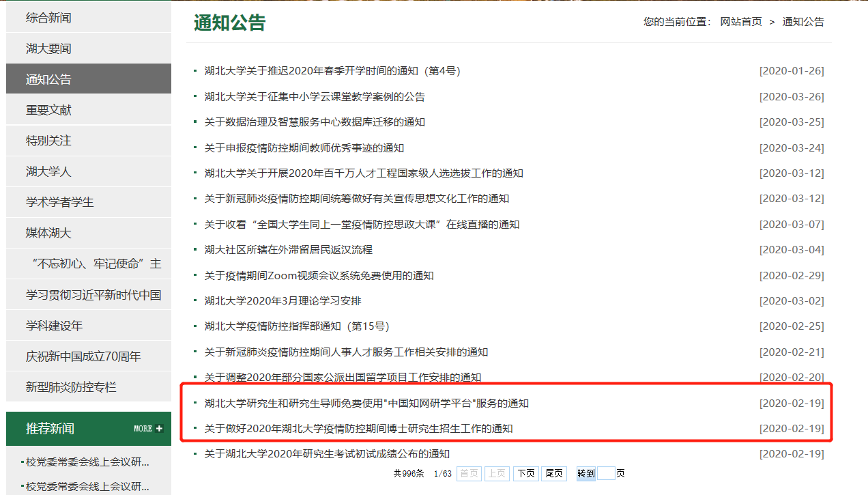Open the 综合新闻 sidebar menu item
The width and height of the screenshot is (868, 495).
[48, 18]
